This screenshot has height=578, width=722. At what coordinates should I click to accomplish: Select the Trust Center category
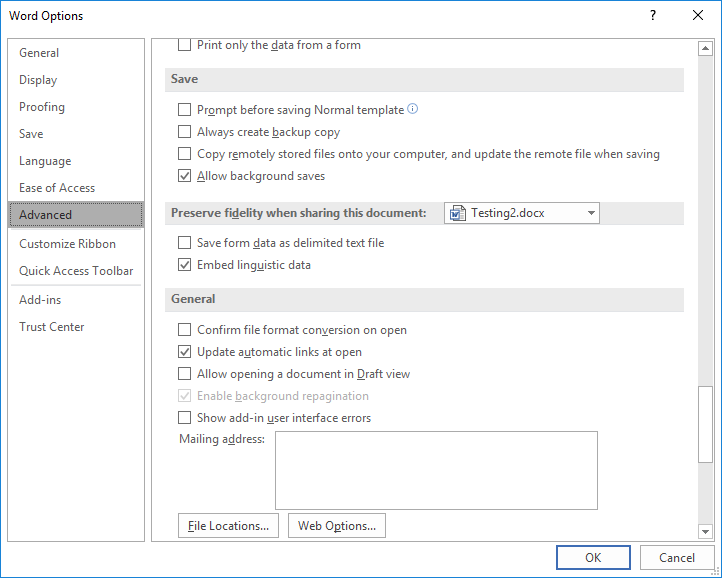(x=52, y=327)
